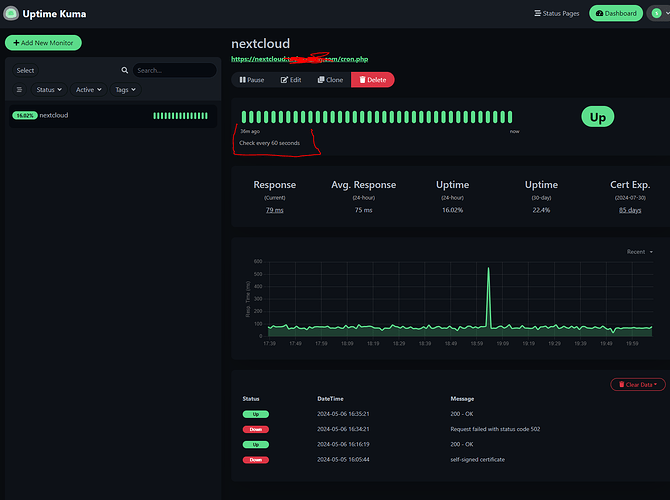This screenshot has height=500, width=670.
Task: Click the list filter hamburger icon
Action: pyautogui.click(x=19, y=90)
